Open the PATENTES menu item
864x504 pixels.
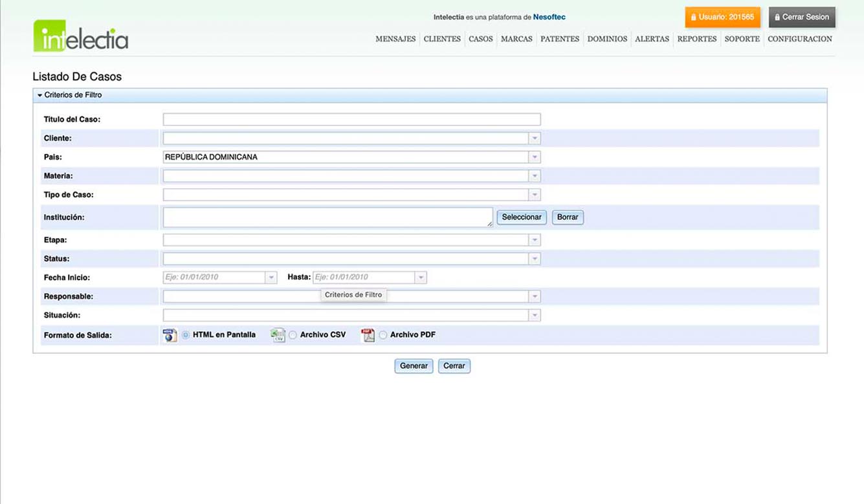tap(559, 39)
